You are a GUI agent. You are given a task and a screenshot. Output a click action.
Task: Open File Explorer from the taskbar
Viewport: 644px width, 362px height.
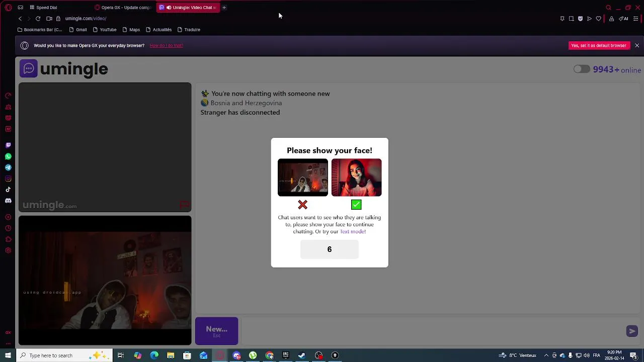[171, 355]
